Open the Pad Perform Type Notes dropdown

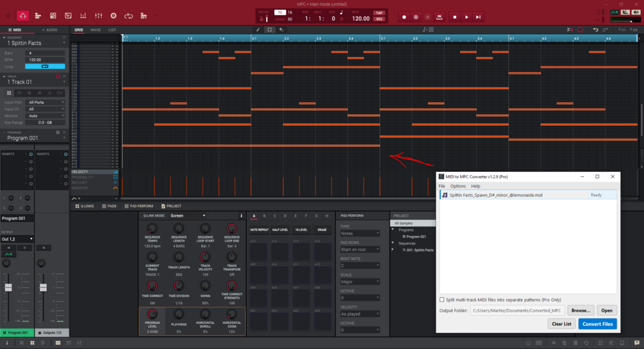tap(359, 233)
